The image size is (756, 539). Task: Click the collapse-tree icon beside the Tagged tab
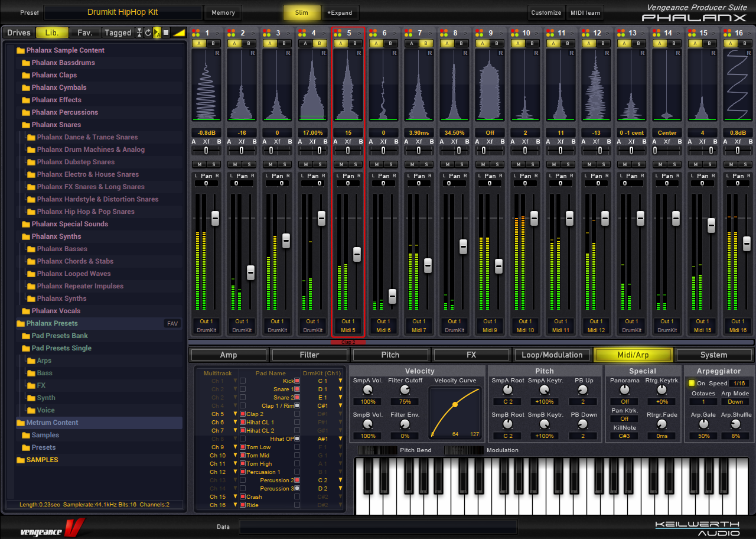tap(139, 33)
